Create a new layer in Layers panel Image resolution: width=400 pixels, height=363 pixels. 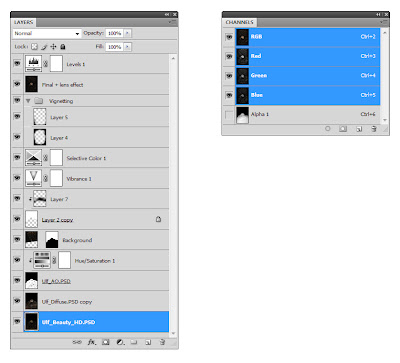point(148,342)
